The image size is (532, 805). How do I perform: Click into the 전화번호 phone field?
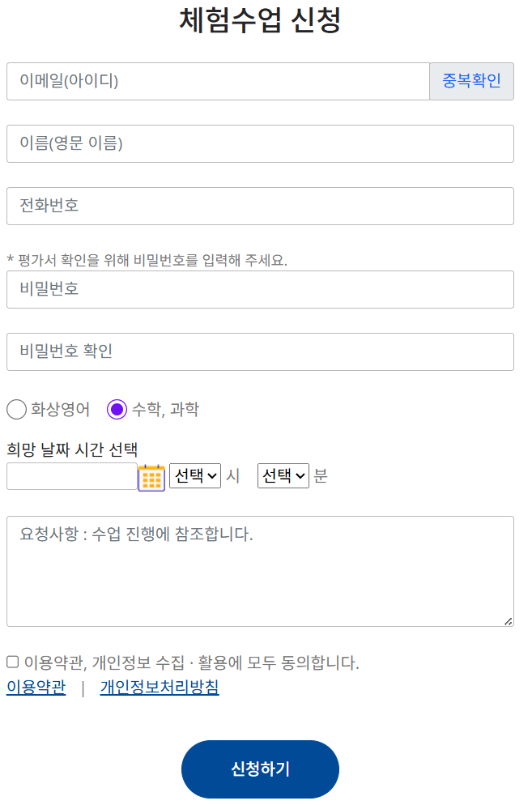(x=260, y=206)
